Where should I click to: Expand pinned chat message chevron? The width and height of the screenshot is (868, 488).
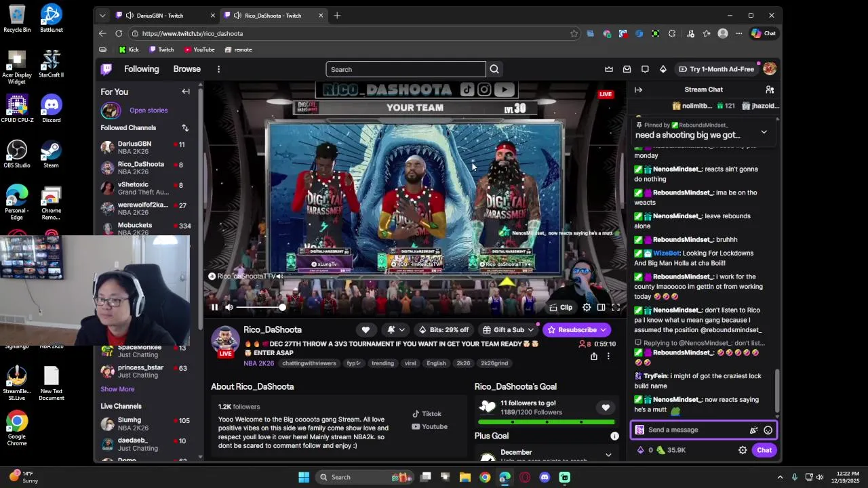(x=764, y=132)
